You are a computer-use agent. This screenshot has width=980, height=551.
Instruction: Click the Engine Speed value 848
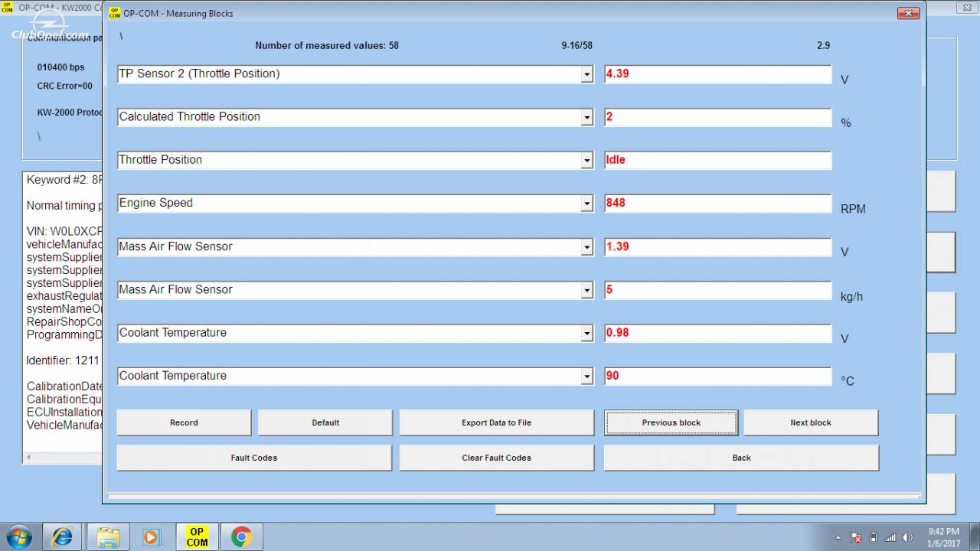(717, 204)
